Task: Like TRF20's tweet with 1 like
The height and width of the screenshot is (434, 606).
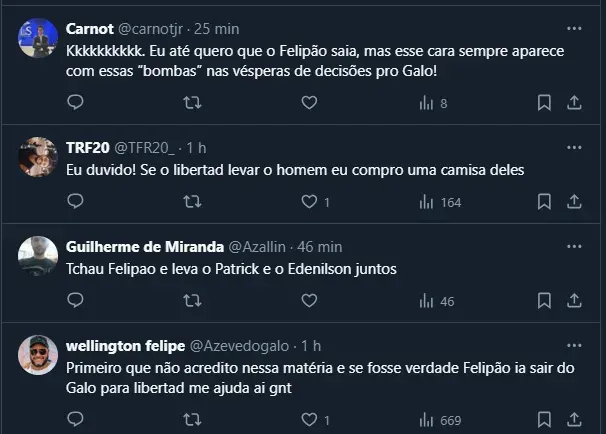Action: [309, 201]
